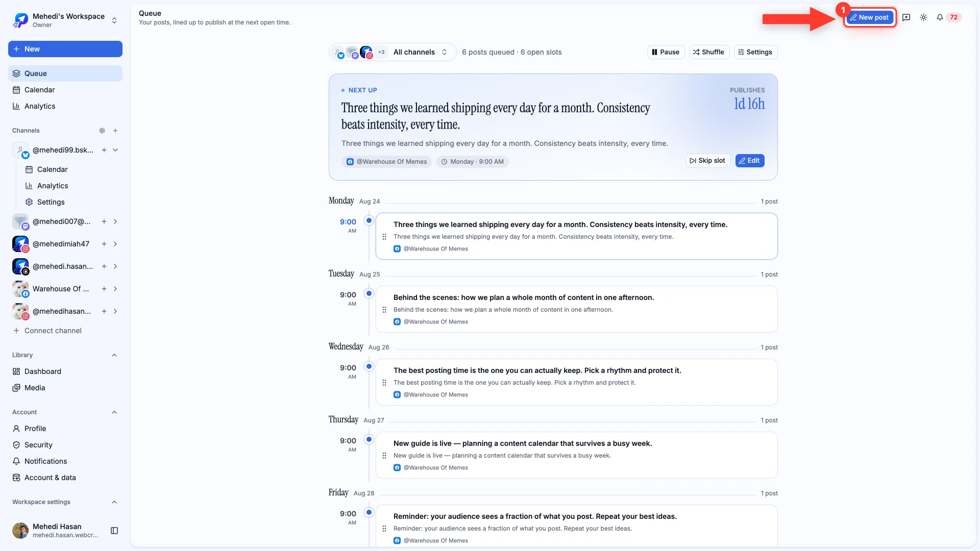
Task: Click the channels settings gear icon
Action: click(x=102, y=131)
